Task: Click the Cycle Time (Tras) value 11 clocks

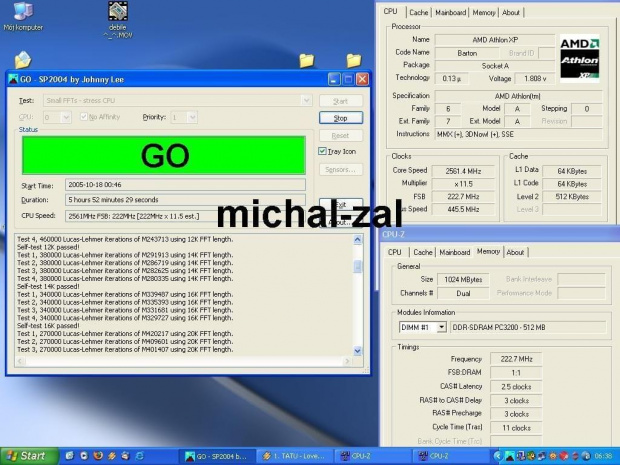Action: point(516,428)
